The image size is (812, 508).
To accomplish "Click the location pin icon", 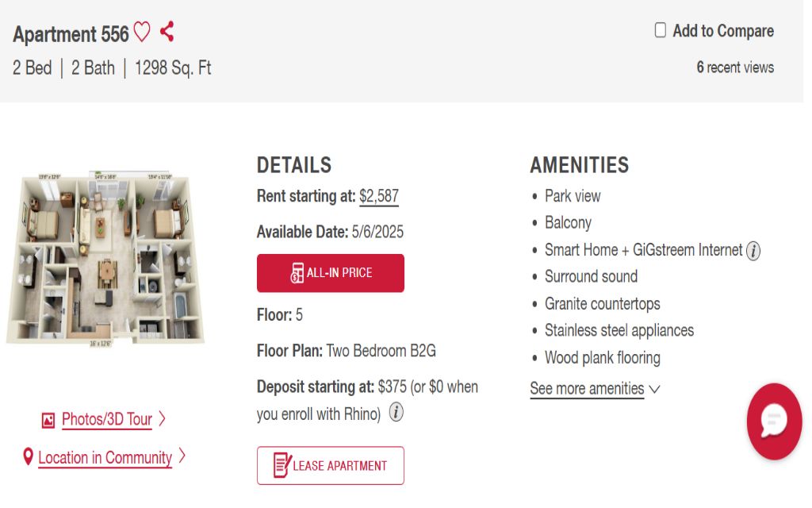I will pos(29,457).
